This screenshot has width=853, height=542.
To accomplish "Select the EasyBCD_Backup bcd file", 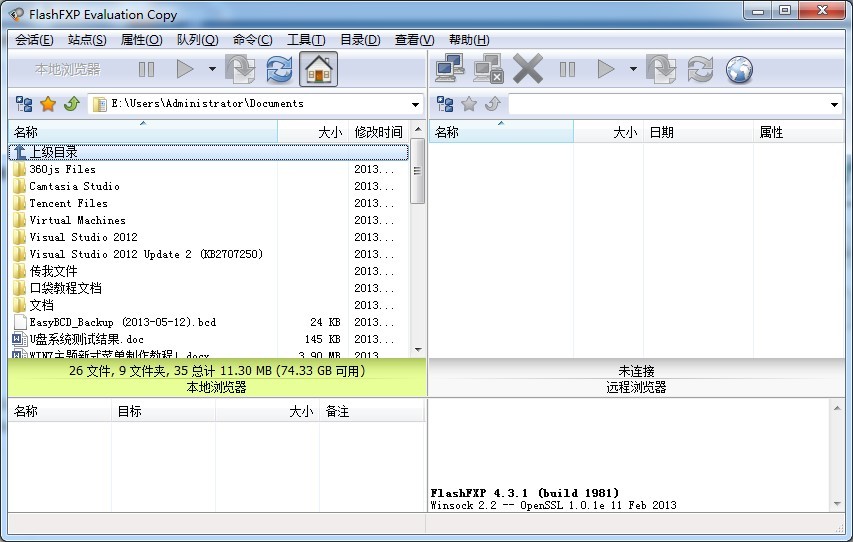I will [x=209, y=322].
